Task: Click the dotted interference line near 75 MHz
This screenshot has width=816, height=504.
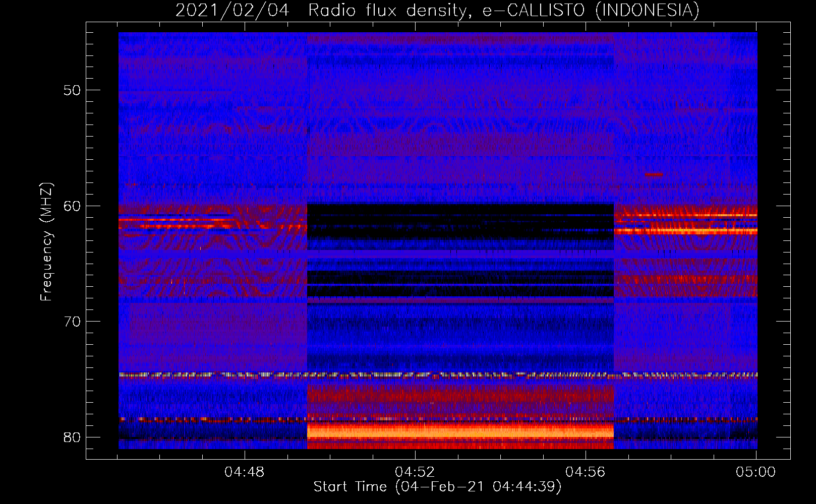Action: 438,375
